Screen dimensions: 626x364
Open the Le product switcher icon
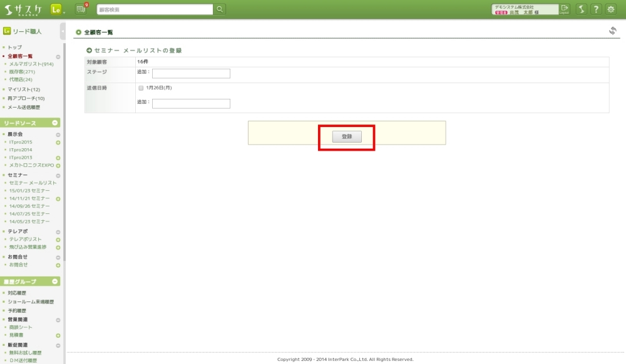pos(56,9)
